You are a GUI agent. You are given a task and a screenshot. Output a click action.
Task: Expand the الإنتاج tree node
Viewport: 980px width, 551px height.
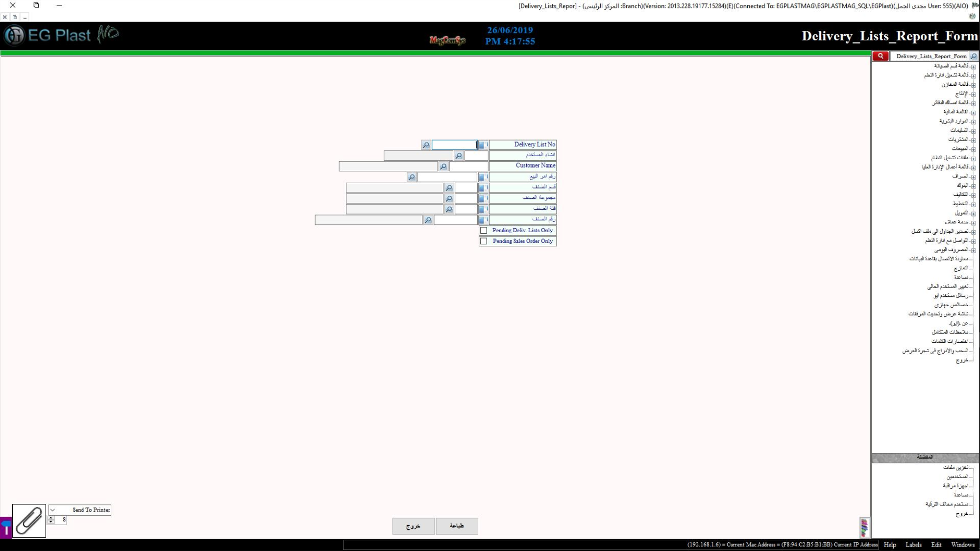pyautogui.click(x=974, y=94)
